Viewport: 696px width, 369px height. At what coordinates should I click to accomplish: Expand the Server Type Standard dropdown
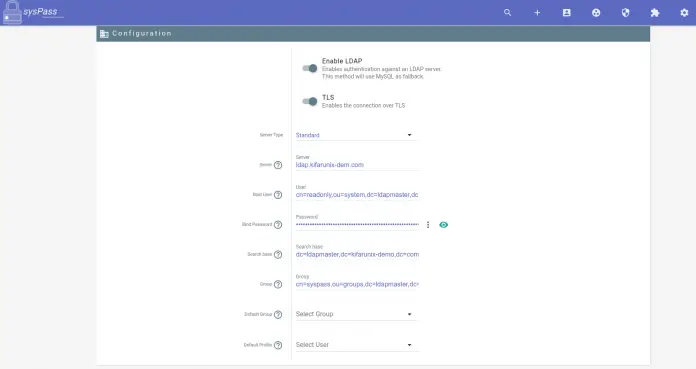click(357, 135)
